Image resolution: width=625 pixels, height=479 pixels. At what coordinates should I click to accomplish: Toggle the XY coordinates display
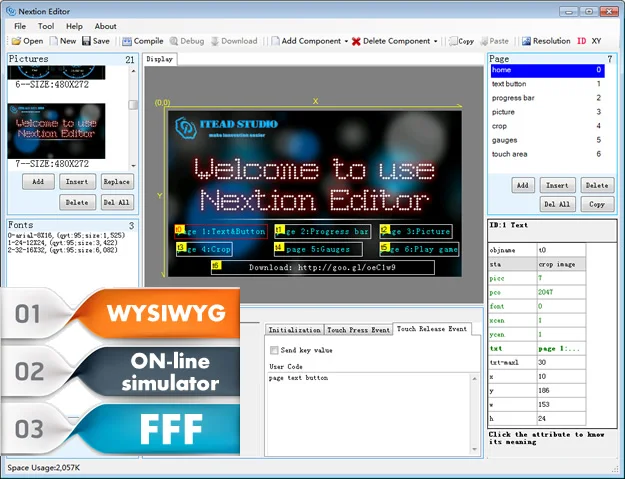pyautogui.click(x=597, y=41)
